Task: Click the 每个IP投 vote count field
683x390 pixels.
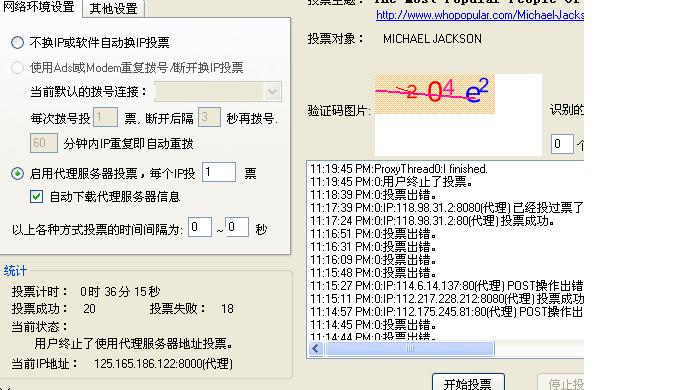Action: point(219,172)
